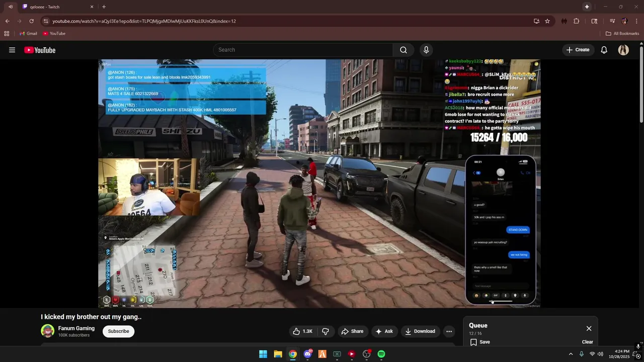The width and height of the screenshot is (644, 362).
Task: Click the address bar URL
Action: (144, 21)
